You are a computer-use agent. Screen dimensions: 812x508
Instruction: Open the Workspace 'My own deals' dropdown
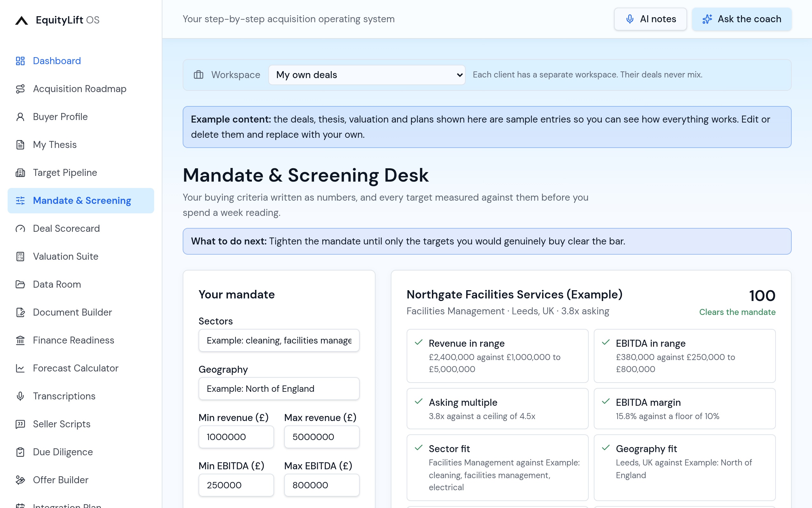[x=367, y=75]
